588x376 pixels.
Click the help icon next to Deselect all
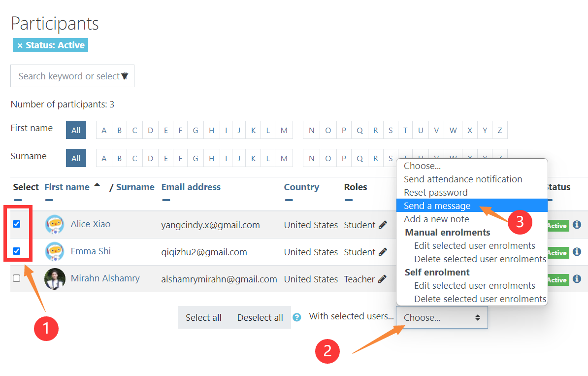296,317
